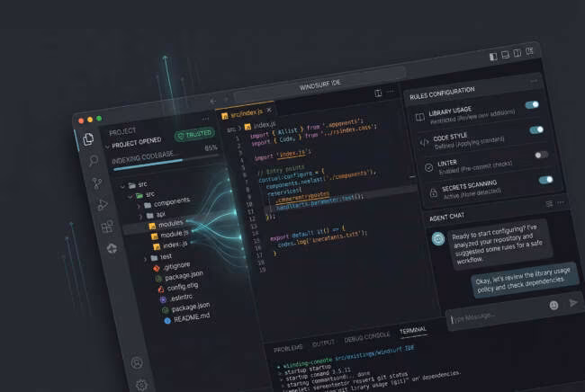Click the 'Okay, let's review the library usage' reply
The width and height of the screenshot is (585, 392).
click(x=523, y=281)
